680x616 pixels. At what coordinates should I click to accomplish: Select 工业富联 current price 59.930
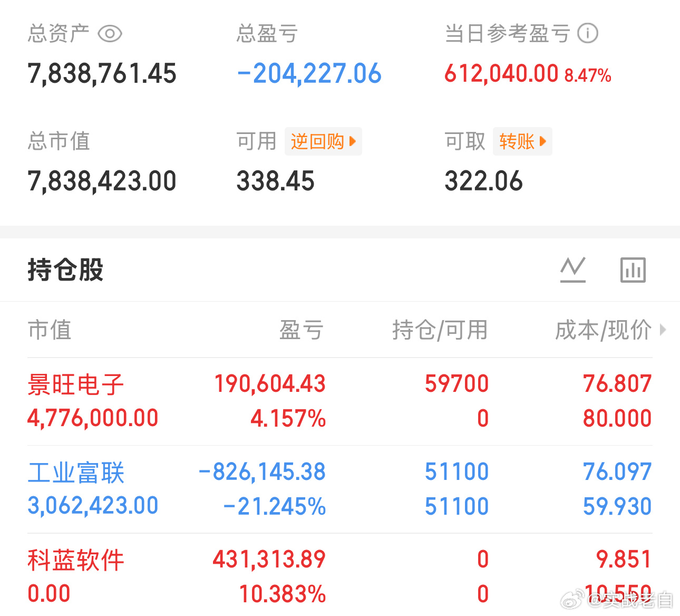coord(617,506)
